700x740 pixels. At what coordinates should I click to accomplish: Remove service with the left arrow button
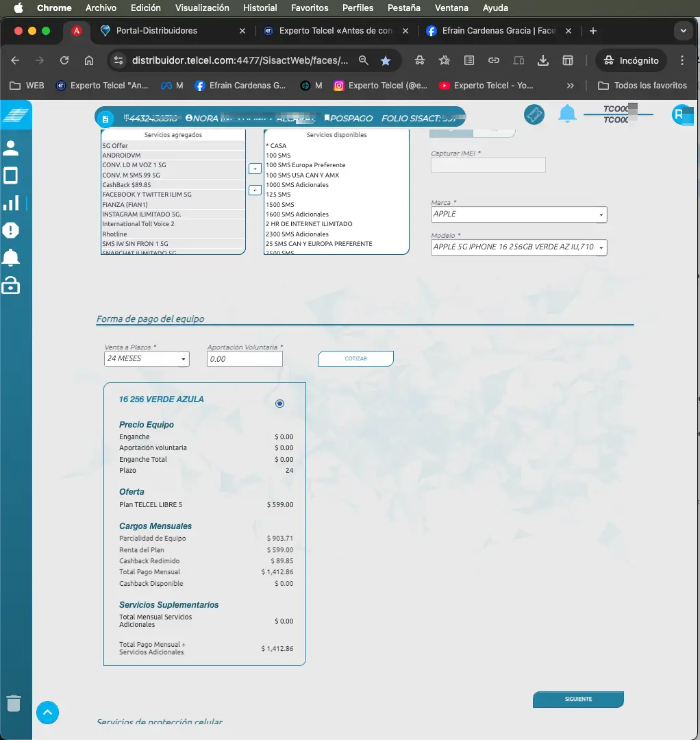pyautogui.click(x=255, y=190)
